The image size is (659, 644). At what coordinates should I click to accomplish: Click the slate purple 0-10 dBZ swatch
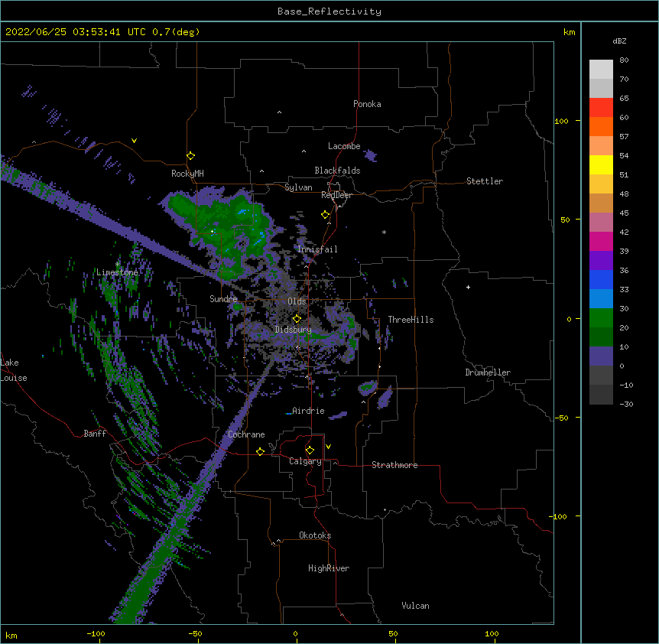click(601, 356)
